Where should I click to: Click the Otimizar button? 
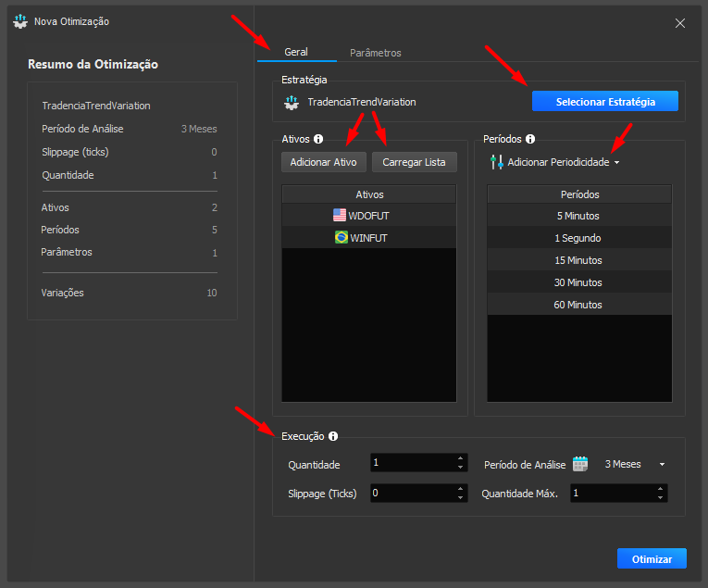pyautogui.click(x=652, y=559)
